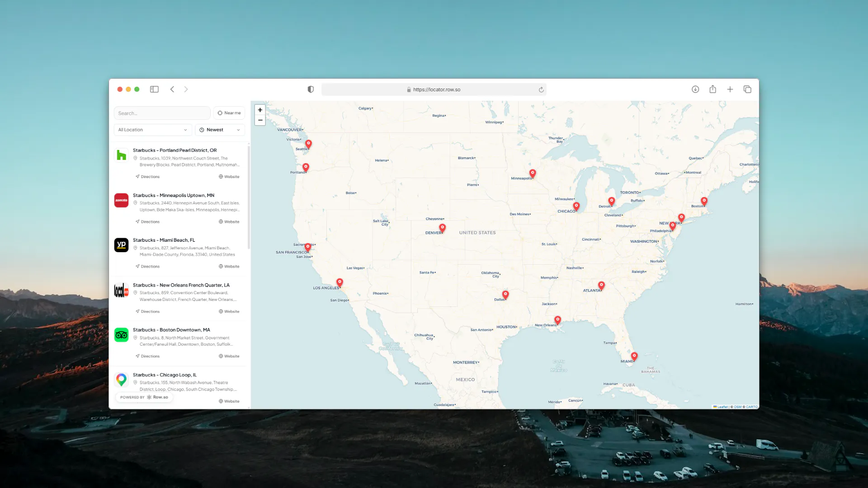Open the privacy shield icon
Screen dimensions: 868x488
coord(311,89)
